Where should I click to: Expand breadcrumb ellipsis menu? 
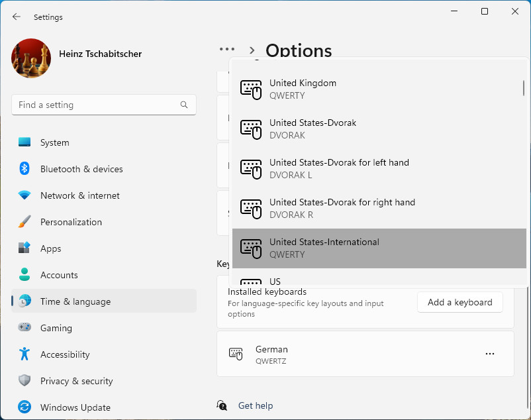coord(227,50)
